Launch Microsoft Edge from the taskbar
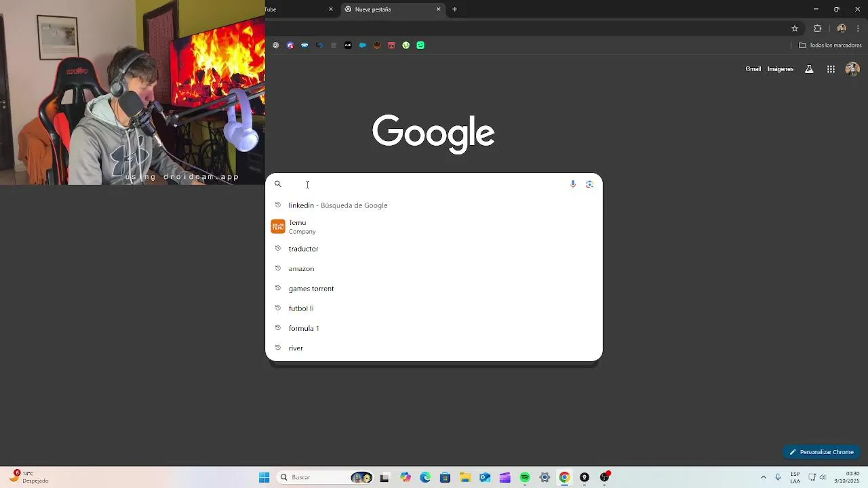This screenshot has height=488, width=868. click(x=425, y=477)
